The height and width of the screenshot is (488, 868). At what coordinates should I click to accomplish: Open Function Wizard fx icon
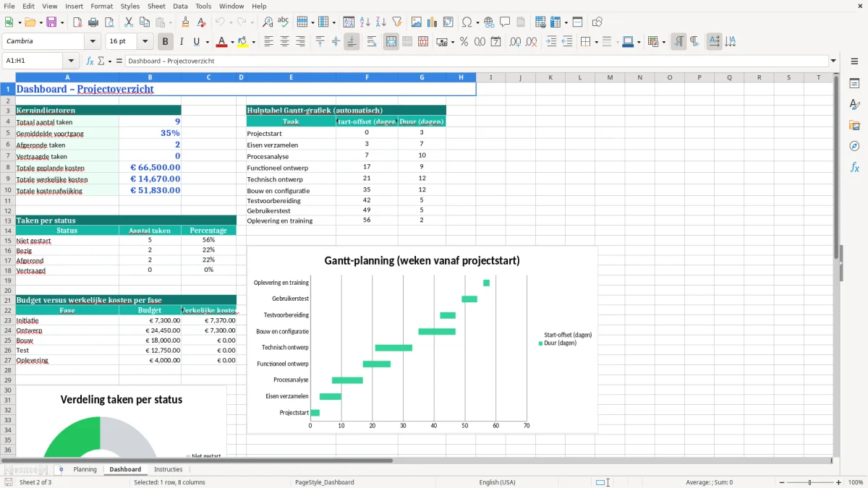[90, 61]
